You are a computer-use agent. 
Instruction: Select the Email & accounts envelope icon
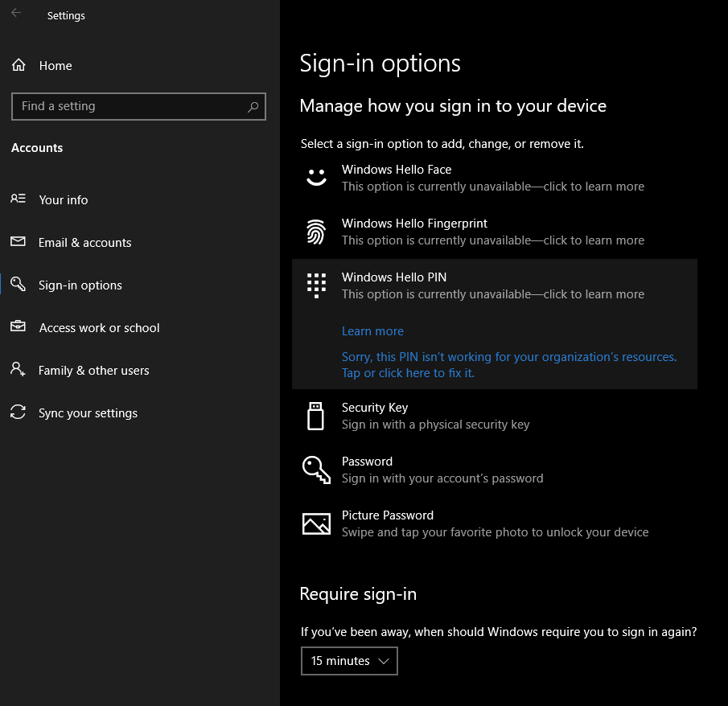point(18,242)
